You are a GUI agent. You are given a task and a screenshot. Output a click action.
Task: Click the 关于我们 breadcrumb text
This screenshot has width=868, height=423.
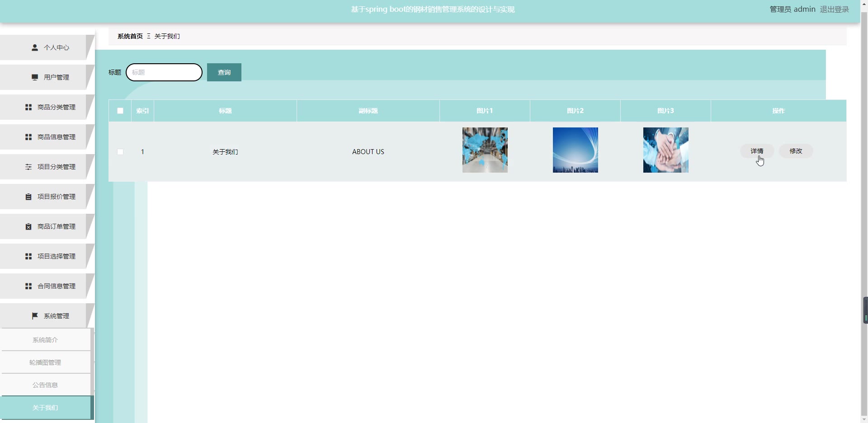point(167,36)
